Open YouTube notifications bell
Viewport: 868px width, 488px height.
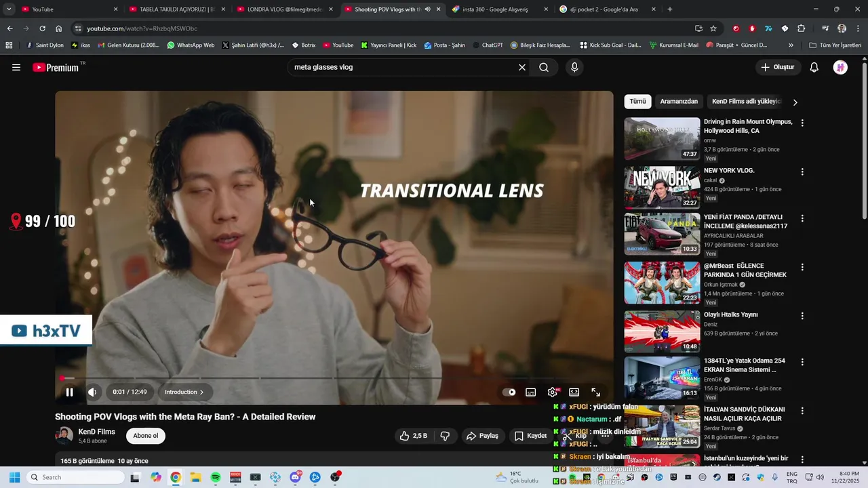(814, 67)
